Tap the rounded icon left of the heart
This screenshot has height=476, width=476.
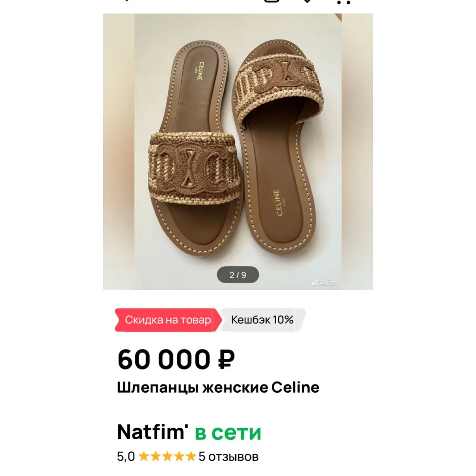coord(271,1)
